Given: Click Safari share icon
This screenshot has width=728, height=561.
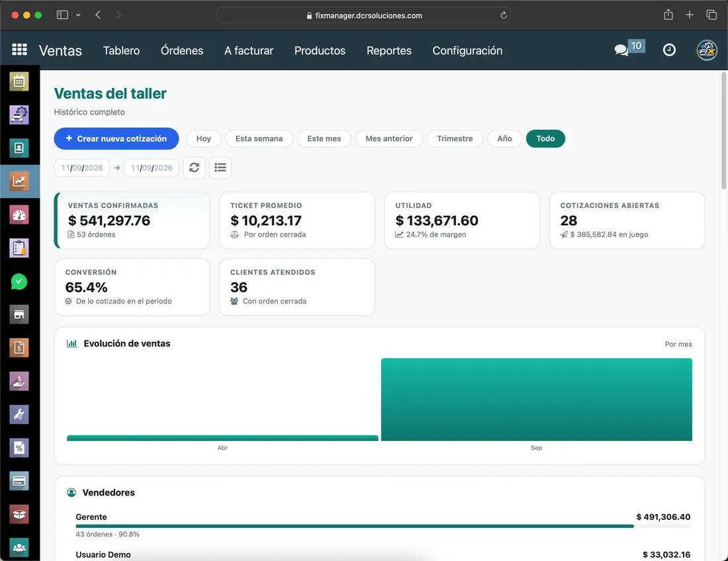Looking at the screenshot, I should [x=668, y=15].
